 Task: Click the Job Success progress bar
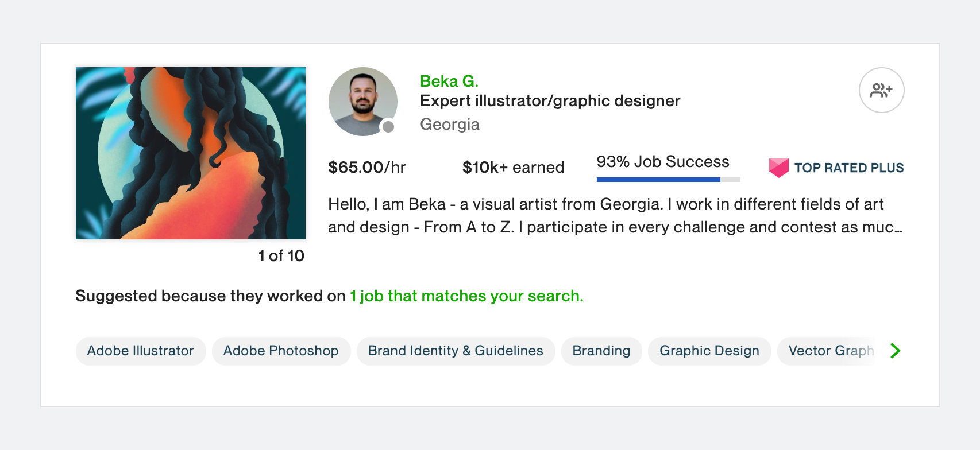pyautogui.click(x=668, y=180)
